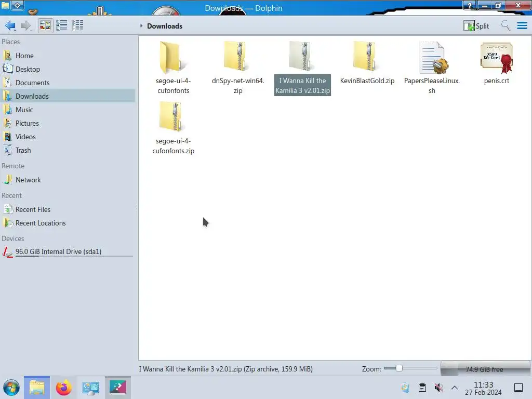Expand the breadcrumb arrow before Downloads
The width and height of the screenshot is (532, 399).
click(x=141, y=26)
